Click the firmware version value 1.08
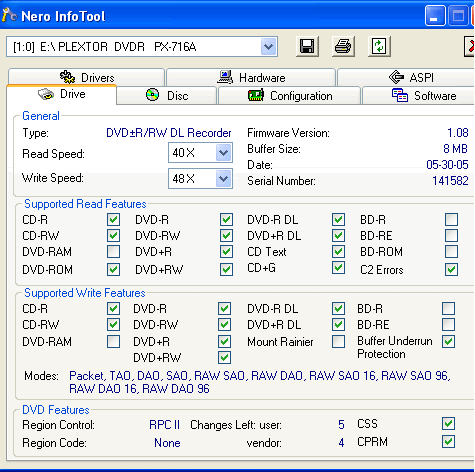 (458, 133)
